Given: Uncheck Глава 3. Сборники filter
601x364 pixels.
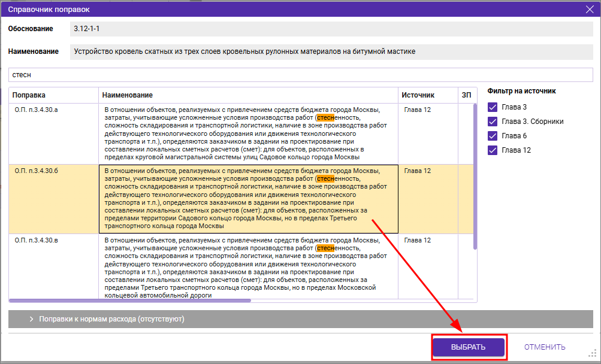Looking at the screenshot, I should (493, 122).
